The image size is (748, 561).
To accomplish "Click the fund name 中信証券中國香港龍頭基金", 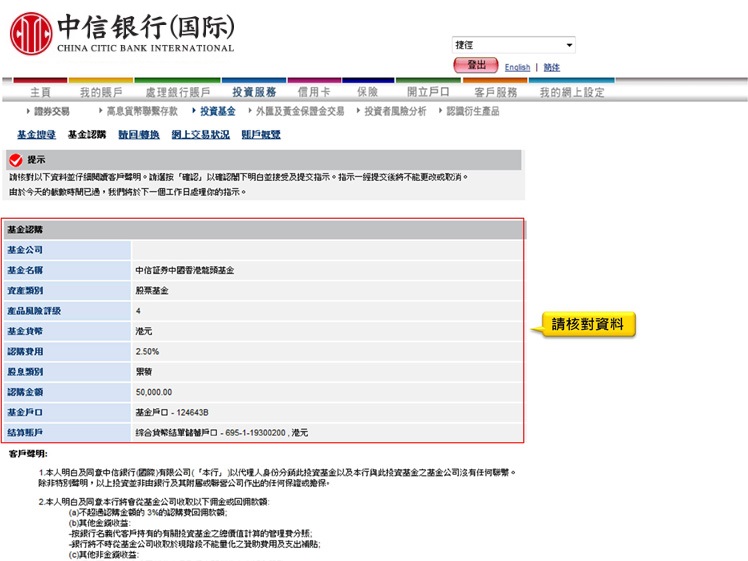I will point(185,270).
